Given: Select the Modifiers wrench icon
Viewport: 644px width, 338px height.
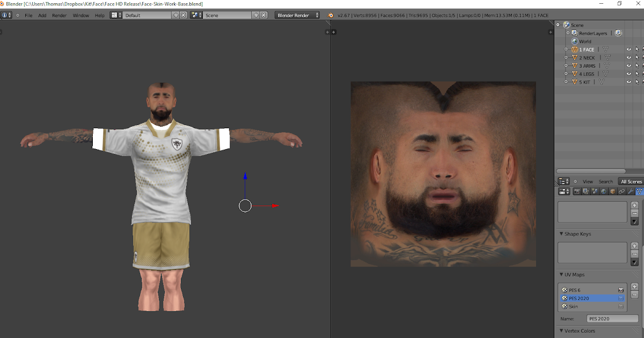Looking at the screenshot, I should [629, 191].
